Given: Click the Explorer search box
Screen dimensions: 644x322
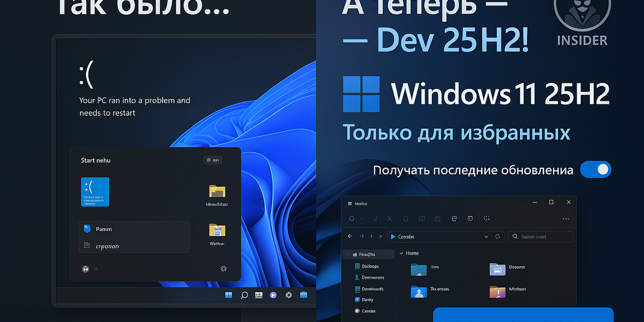Looking at the screenshot, I should coord(540,237).
